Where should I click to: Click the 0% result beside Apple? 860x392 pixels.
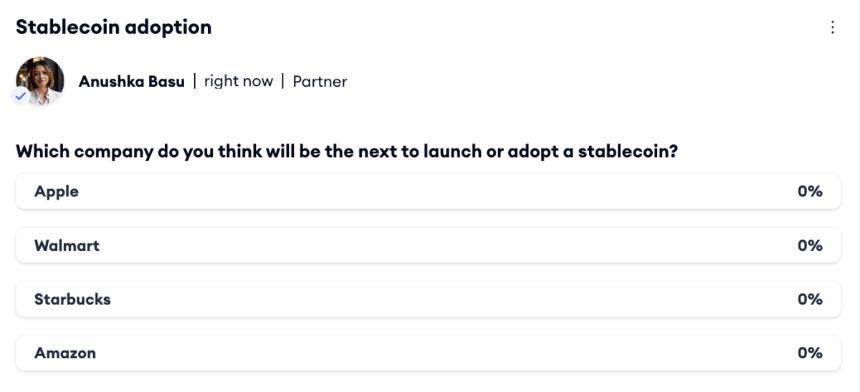(x=810, y=191)
